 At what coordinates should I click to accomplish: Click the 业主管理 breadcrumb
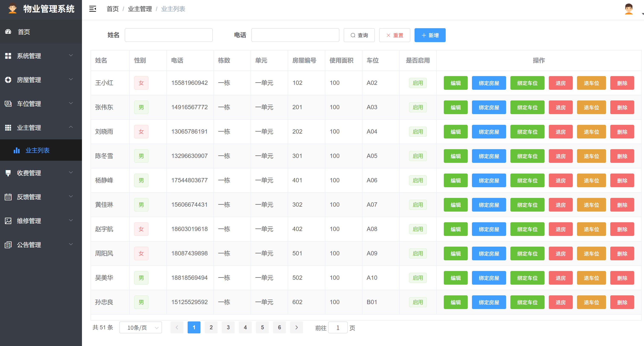pyautogui.click(x=140, y=9)
